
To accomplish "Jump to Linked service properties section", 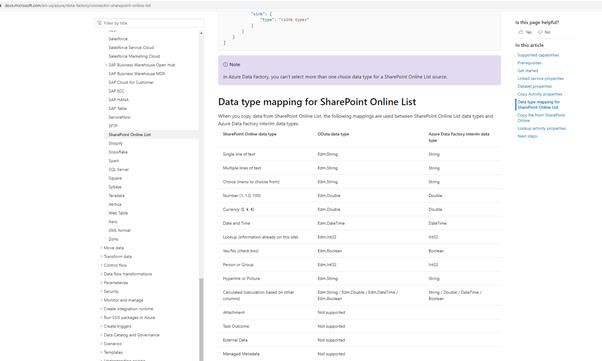I will tap(541, 78).
